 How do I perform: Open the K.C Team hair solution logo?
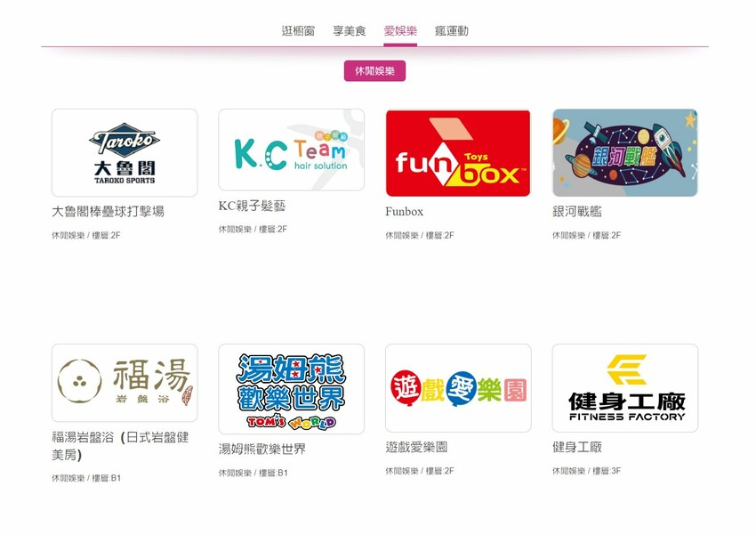291,150
